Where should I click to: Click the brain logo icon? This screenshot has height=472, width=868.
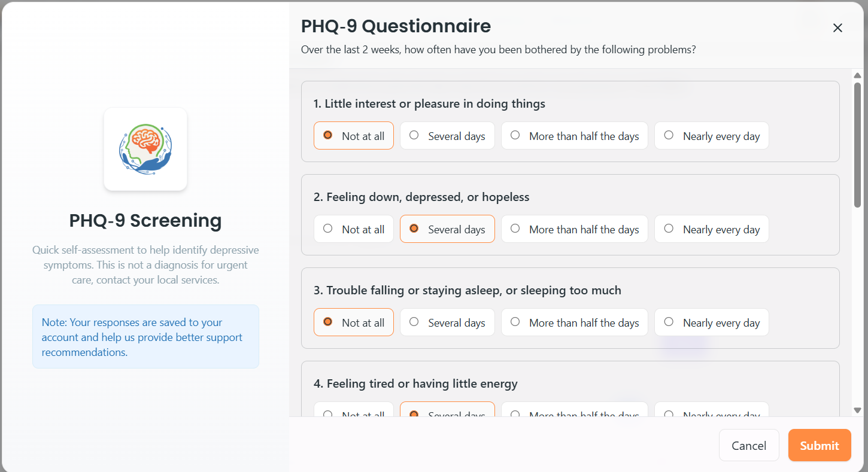[145, 149]
